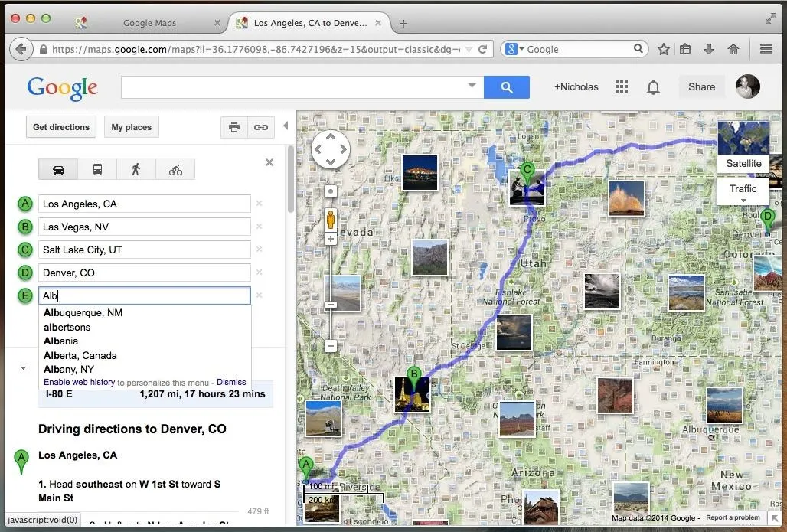787x532 pixels.
Task: Select the public transit travel mode
Action: pyautogui.click(x=97, y=170)
